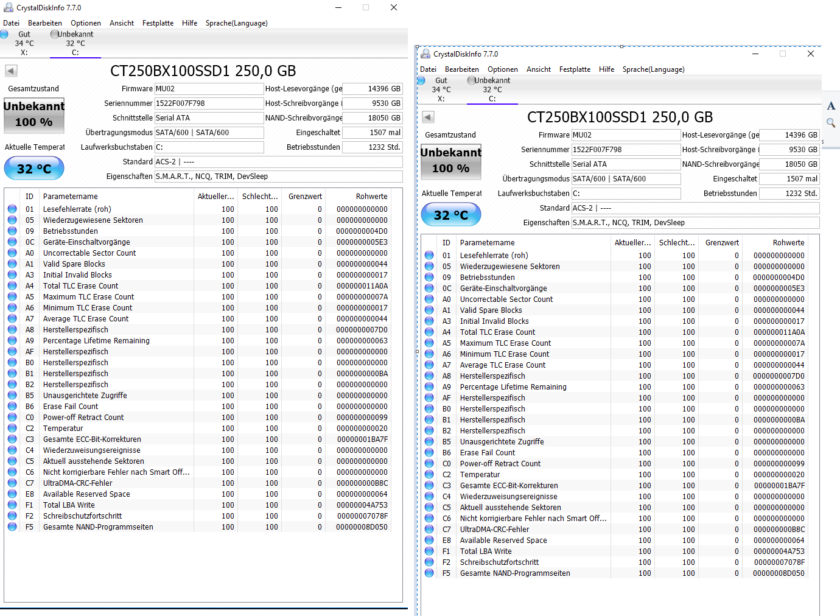The width and height of the screenshot is (840, 616).
Task: Click Grenzwert column header in left window
Action: tap(304, 196)
